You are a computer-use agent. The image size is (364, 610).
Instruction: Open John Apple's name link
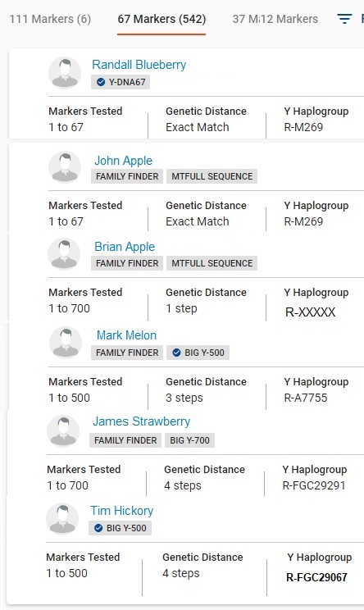coord(123,160)
